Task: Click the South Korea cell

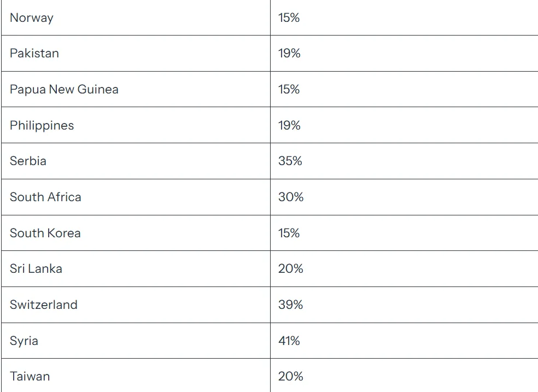Action: pos(45,233)
